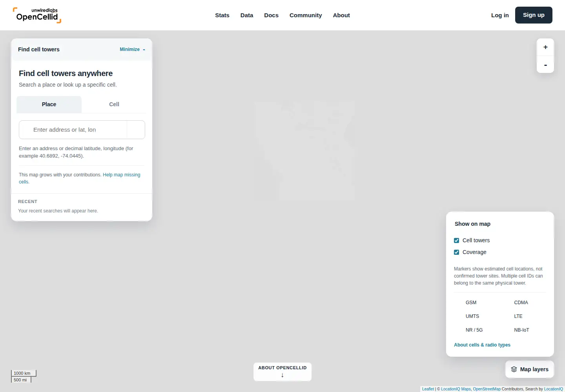Image resolution: width=565 pixels, height=392 pixels.
Task: Click the Sign up button
Action: pyautogui.click(x=534, y=15)
